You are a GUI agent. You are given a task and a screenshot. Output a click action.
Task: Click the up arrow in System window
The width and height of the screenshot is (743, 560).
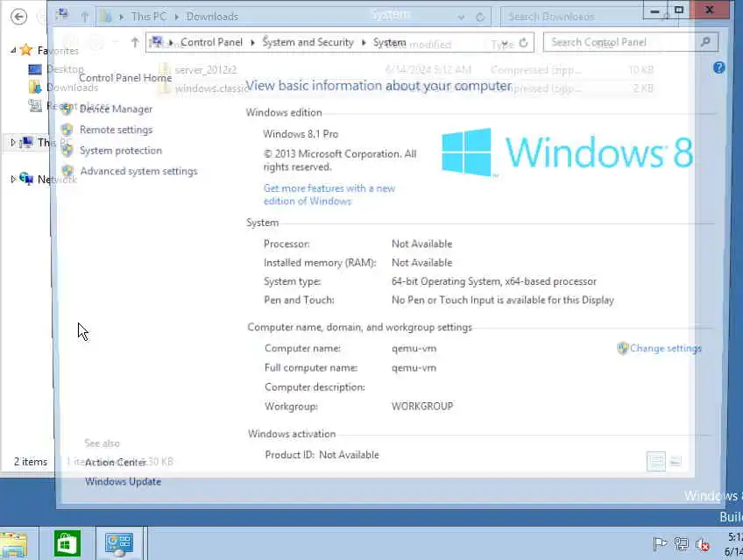(135, 43)
